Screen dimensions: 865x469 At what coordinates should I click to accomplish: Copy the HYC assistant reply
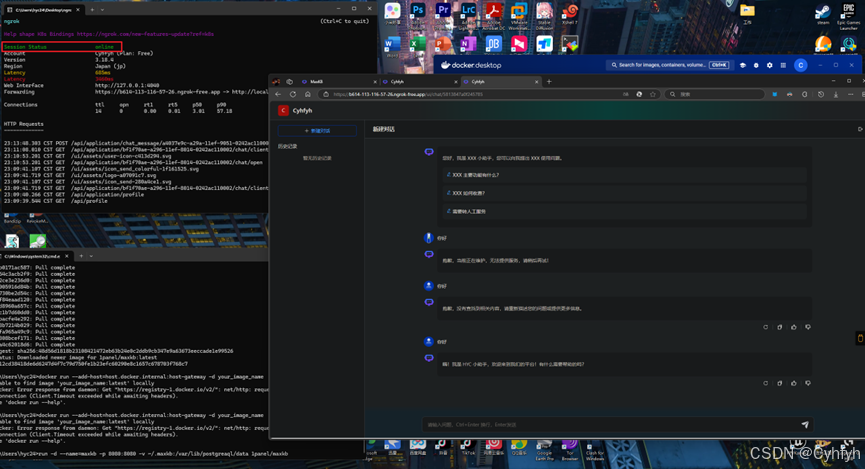(779, 383)
